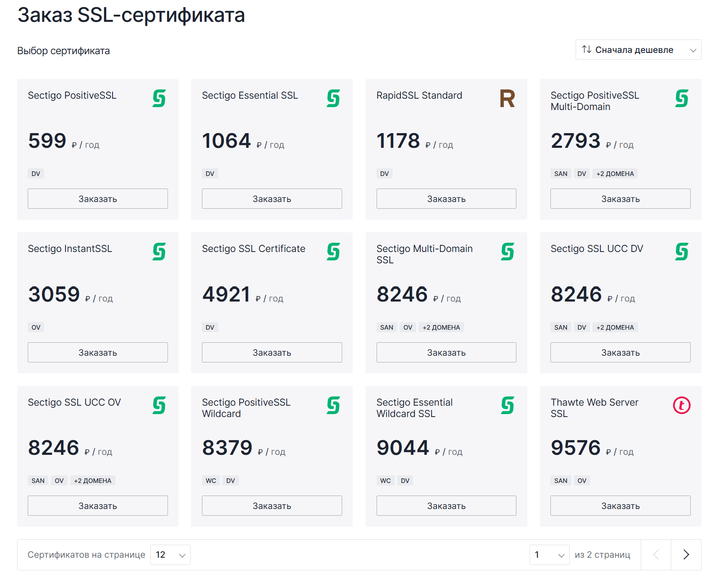728x572 pixels.
Task: Order Thawte Web Server SSL with Заказать
Action: [x=621, y=506]
